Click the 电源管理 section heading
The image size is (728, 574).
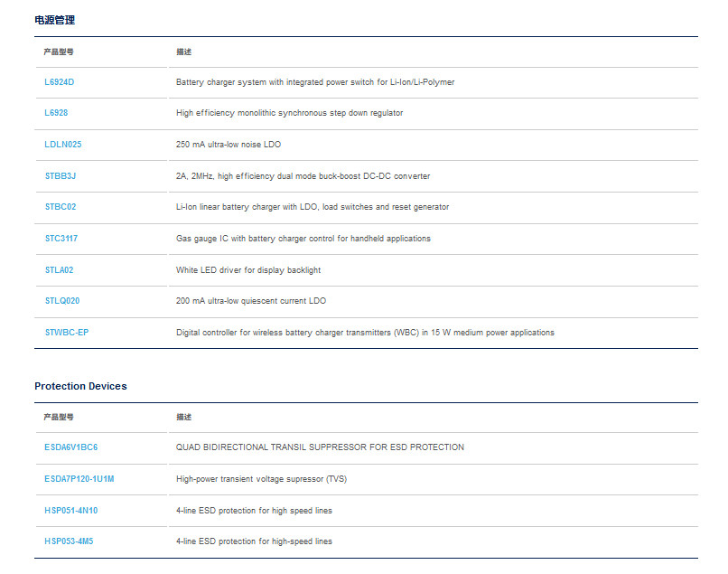click(x=55, y=20)
